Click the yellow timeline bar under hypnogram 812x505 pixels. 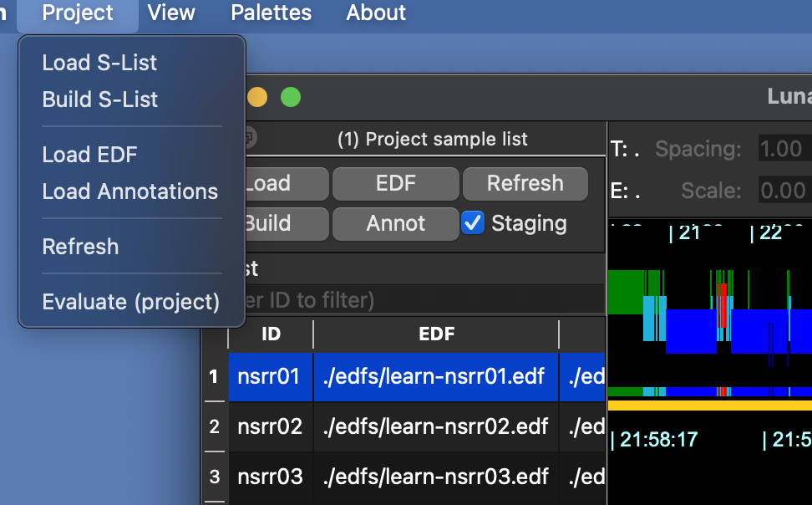tap(709, 406)
